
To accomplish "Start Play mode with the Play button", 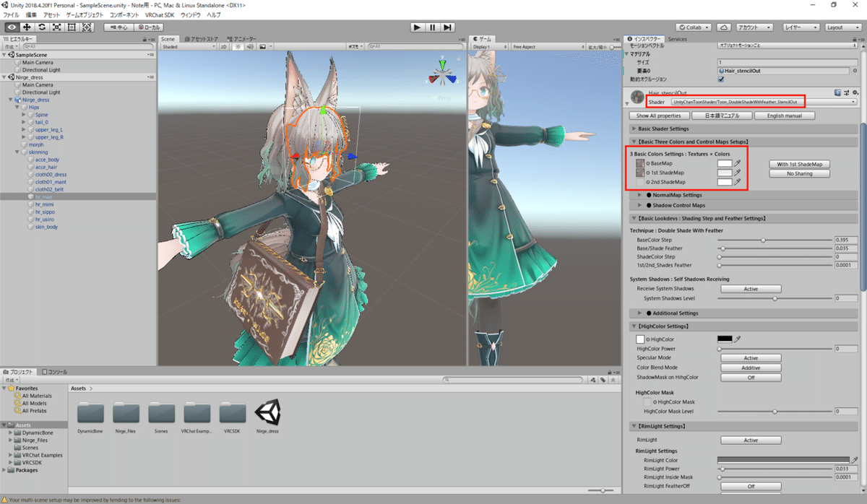I will tap(417, 27).
